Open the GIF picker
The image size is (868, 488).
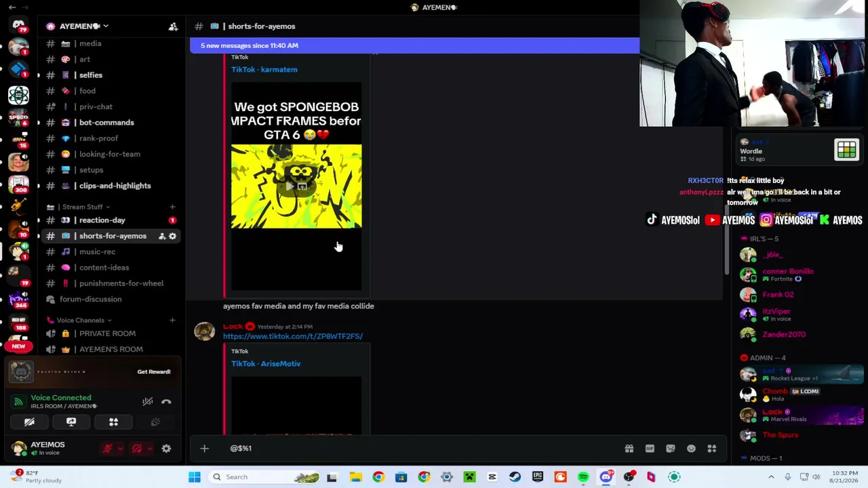click(x=650, y=448)
